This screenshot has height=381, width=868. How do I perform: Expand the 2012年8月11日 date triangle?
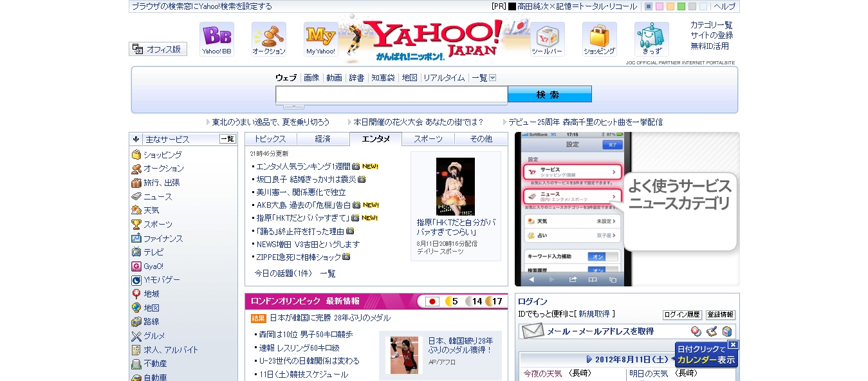(x=589, y=360)
